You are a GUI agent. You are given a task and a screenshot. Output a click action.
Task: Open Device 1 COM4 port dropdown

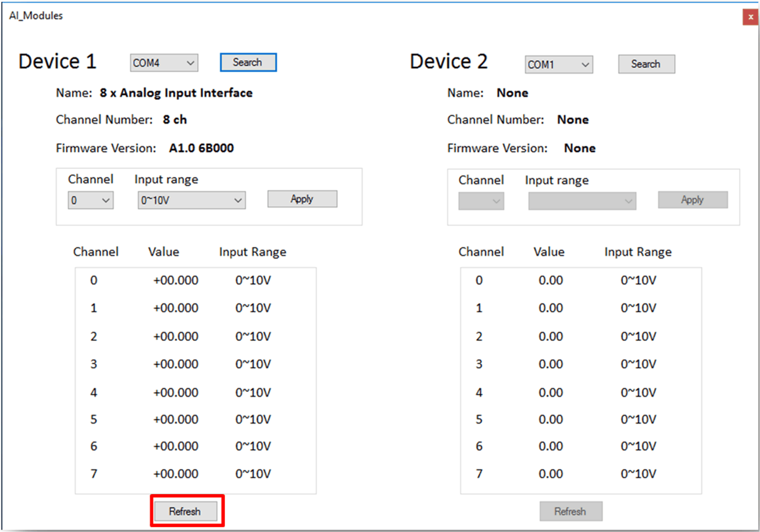click(164, 63)
